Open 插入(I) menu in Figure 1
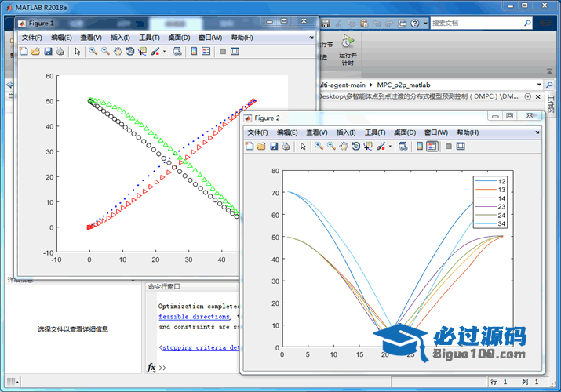561x392 pixels. tap(120, 38)
